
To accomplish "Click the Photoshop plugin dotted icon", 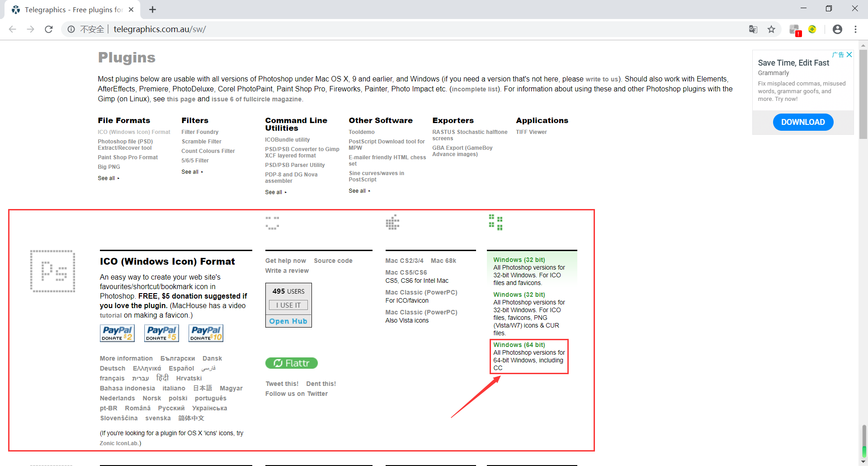I will tap(53, 271).
